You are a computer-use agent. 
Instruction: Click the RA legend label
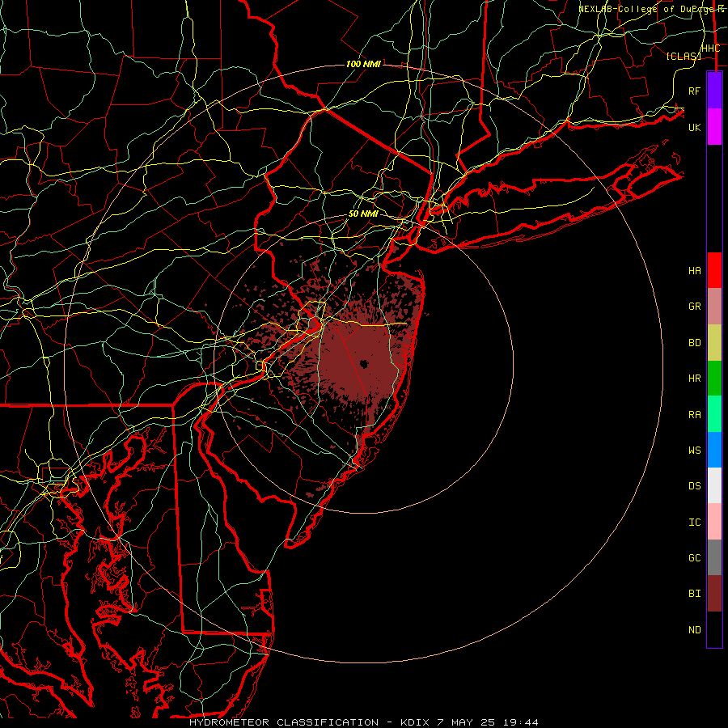[x=695, y=415]
